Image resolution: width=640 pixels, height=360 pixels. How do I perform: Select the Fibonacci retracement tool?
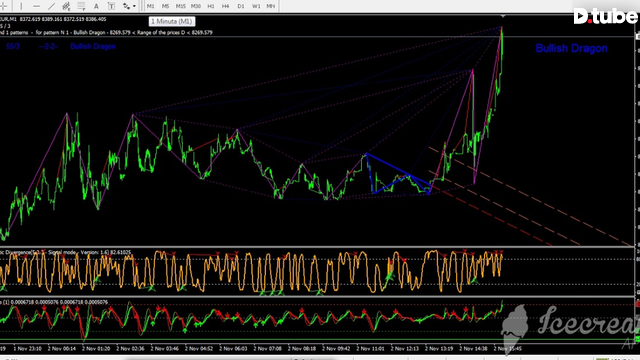[81, 6]
